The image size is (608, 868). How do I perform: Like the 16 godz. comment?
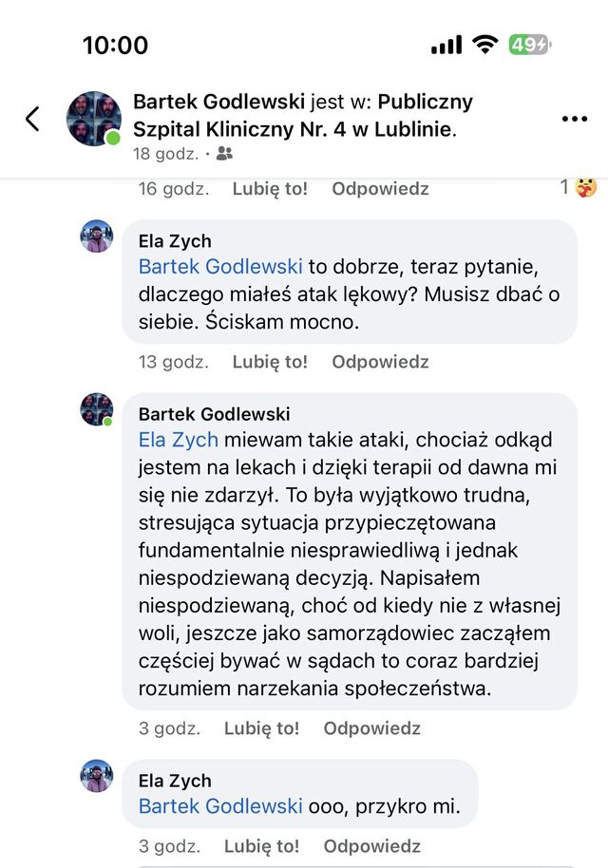pyautogui.click(x=270, y=189)
